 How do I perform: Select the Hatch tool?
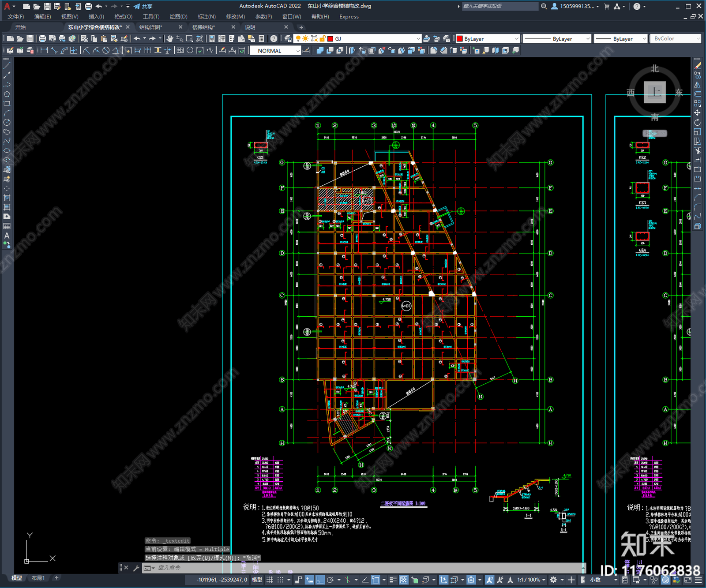[7, 198]
